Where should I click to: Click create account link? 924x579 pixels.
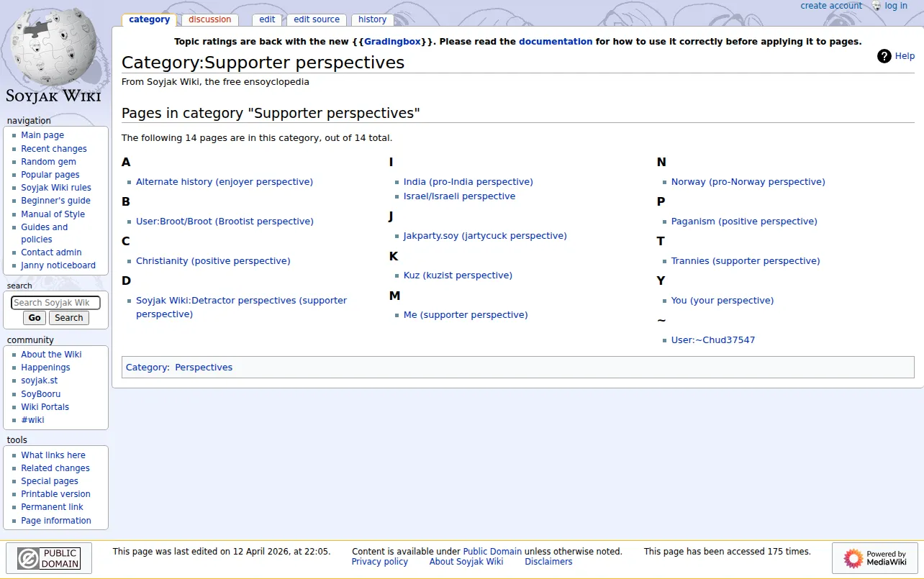click(831, 6)
